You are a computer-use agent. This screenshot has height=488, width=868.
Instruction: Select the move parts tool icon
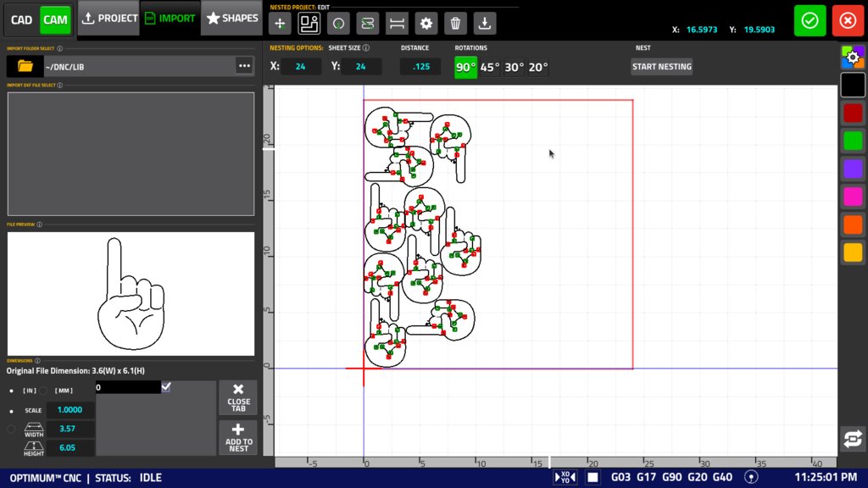pos(280,23)
